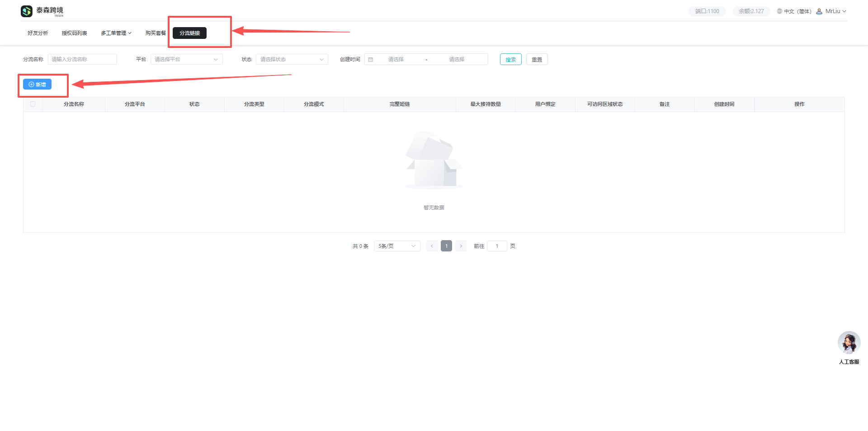Expand the 平台 platform dropdown

[x=186, y=60]
